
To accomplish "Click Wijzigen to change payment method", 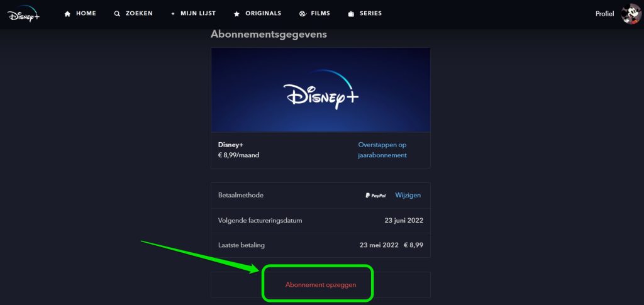I will [x=408, y=196].
